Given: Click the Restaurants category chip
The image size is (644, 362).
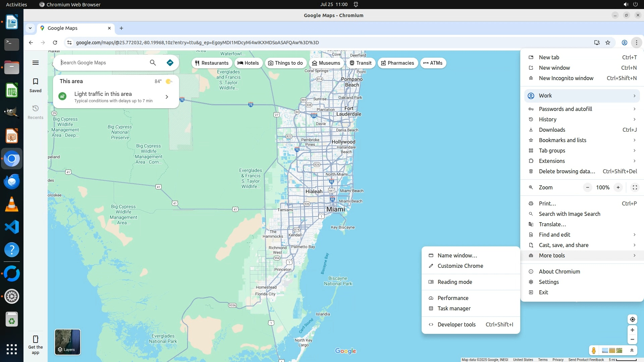Looking at the screenshot, I should pyautogui.click(x=212, y=63).
